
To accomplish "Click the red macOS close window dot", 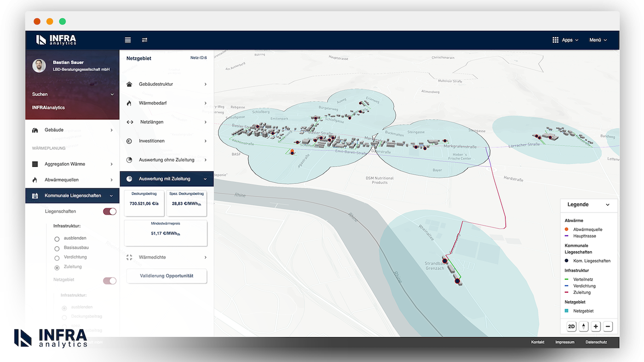I will pos(37,21).
